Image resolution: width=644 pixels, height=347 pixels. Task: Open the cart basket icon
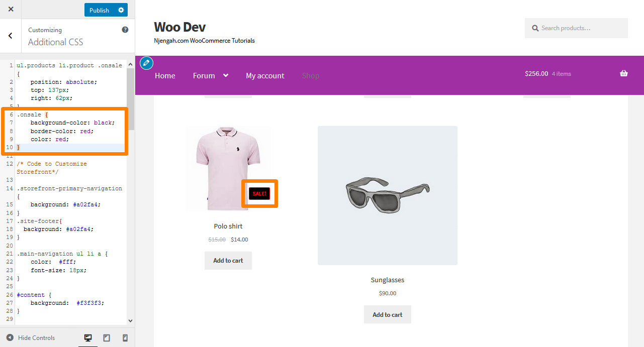pyautogui.click(x=624, y=73)
